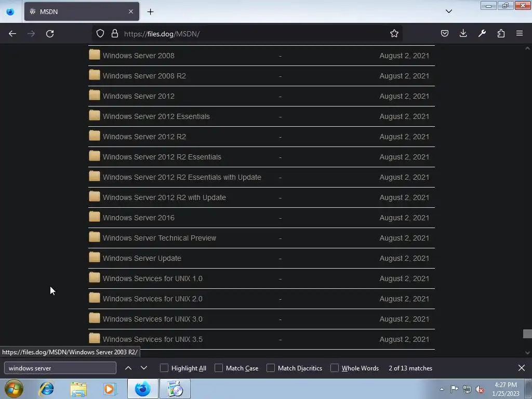Image resolution: width=532 pixels, height=399 pixels.
Task: Click folder icon beside Windows Server Update
Action: [95, 257]
